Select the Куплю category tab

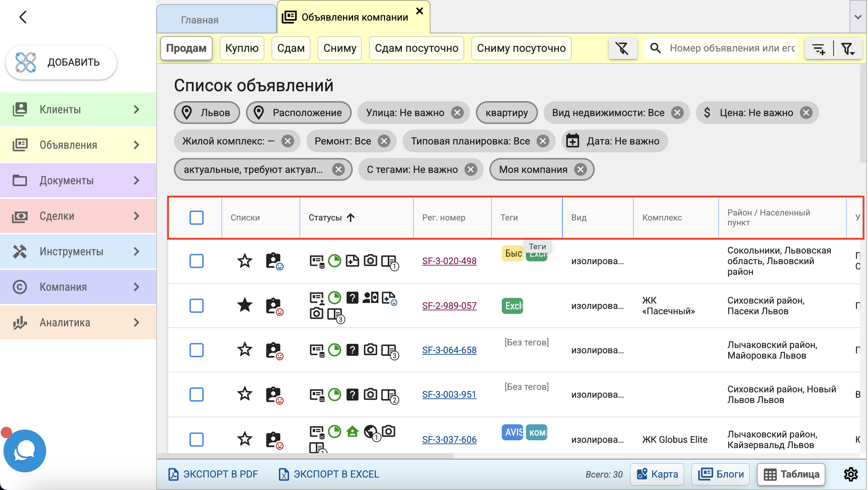[x=242, y=48]
